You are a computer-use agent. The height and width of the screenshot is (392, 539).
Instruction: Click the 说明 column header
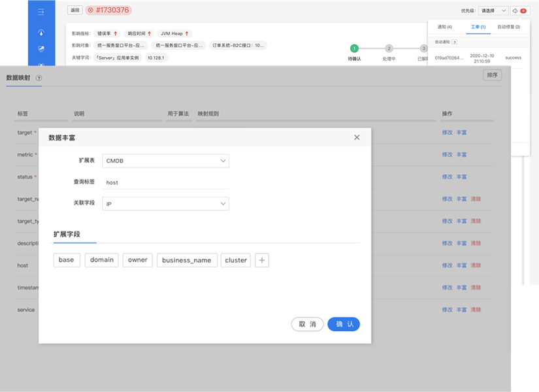(79, 114)
